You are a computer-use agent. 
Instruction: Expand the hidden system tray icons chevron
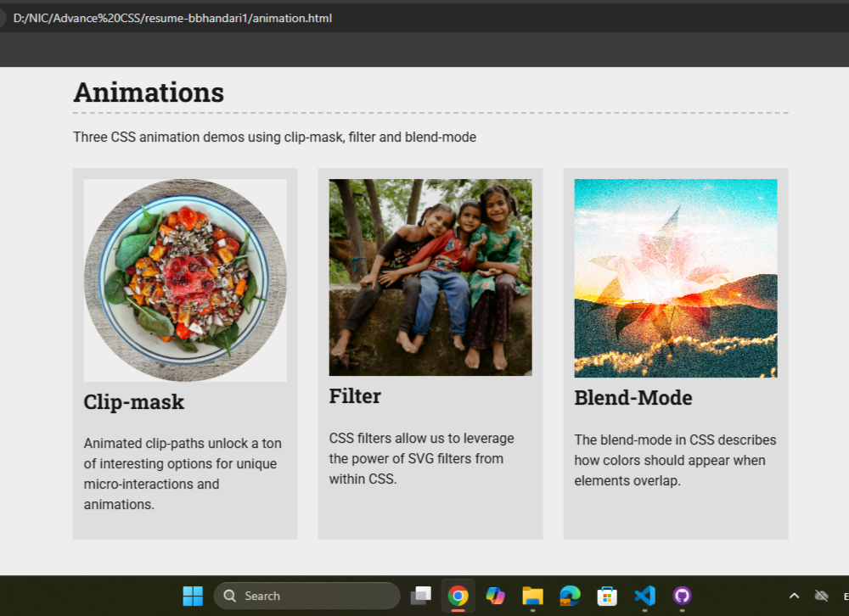click(x=794, y=596)
